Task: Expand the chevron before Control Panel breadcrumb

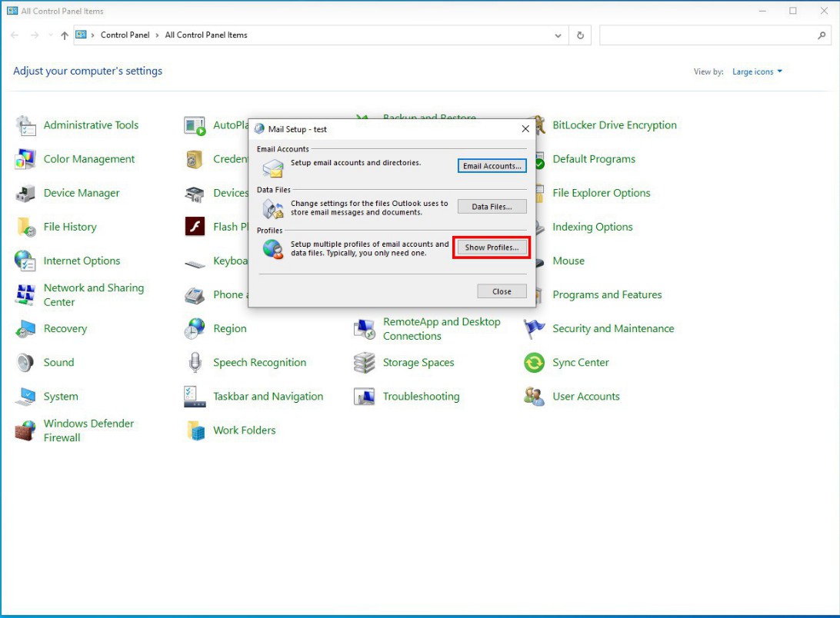Action: (92, 35)
